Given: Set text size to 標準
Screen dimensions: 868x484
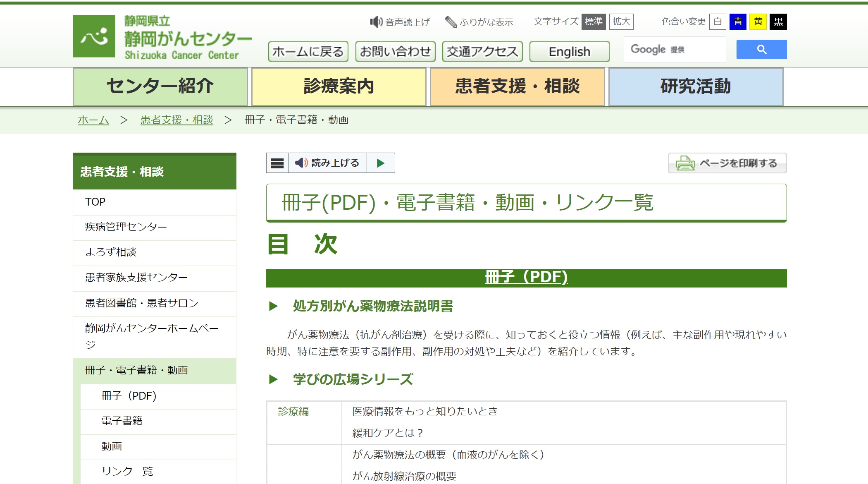Looking at the screenshot, I should pyautogui.click(x=594, y=22).
